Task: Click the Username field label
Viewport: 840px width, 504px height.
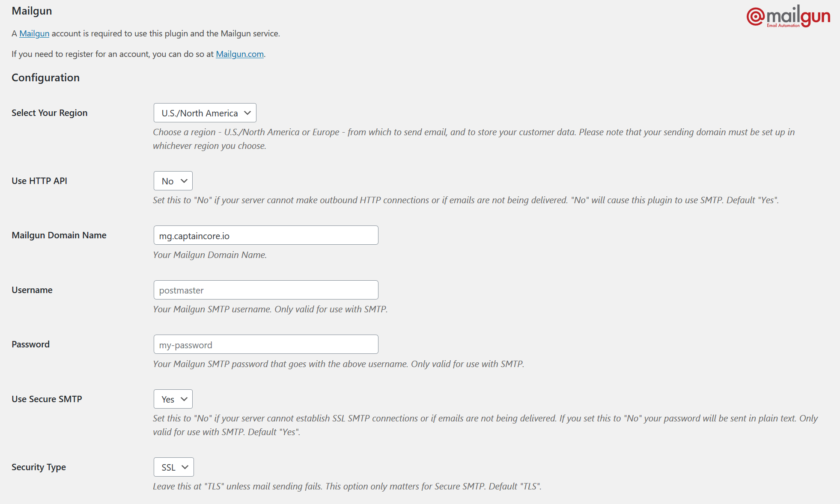Action: [x=32, y=290]
